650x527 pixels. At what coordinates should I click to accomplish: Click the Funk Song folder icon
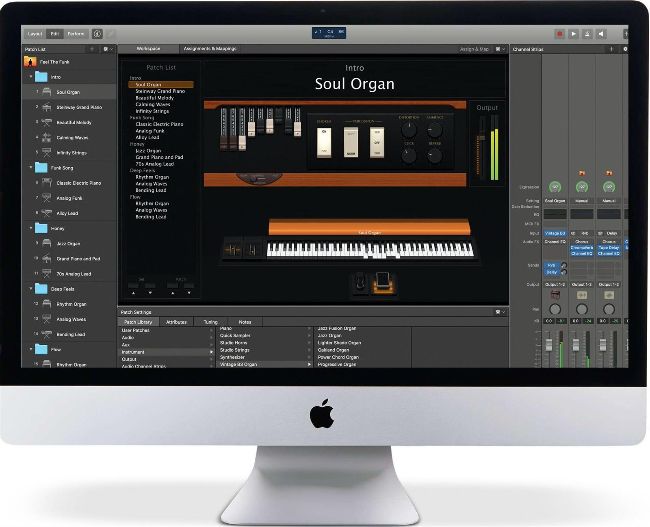[x=39, y=168]
